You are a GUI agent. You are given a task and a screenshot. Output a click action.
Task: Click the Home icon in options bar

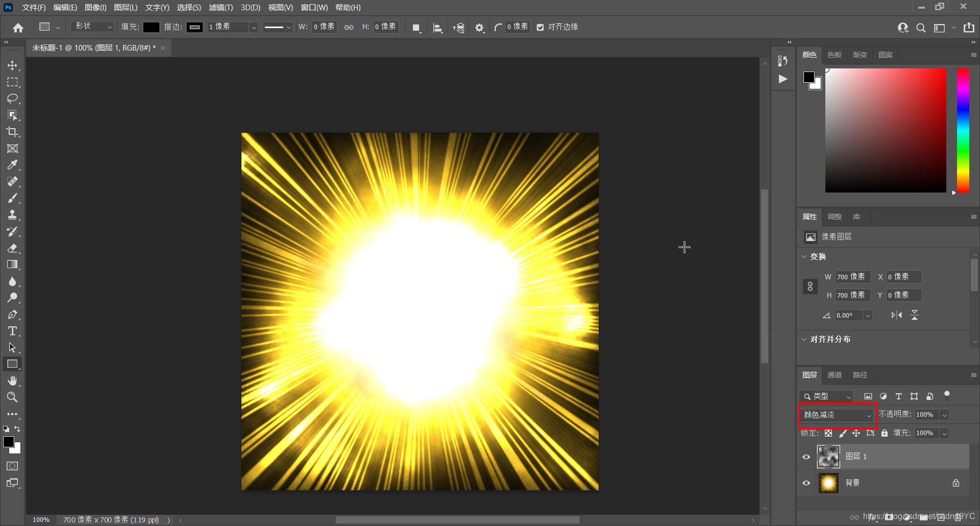18,28
